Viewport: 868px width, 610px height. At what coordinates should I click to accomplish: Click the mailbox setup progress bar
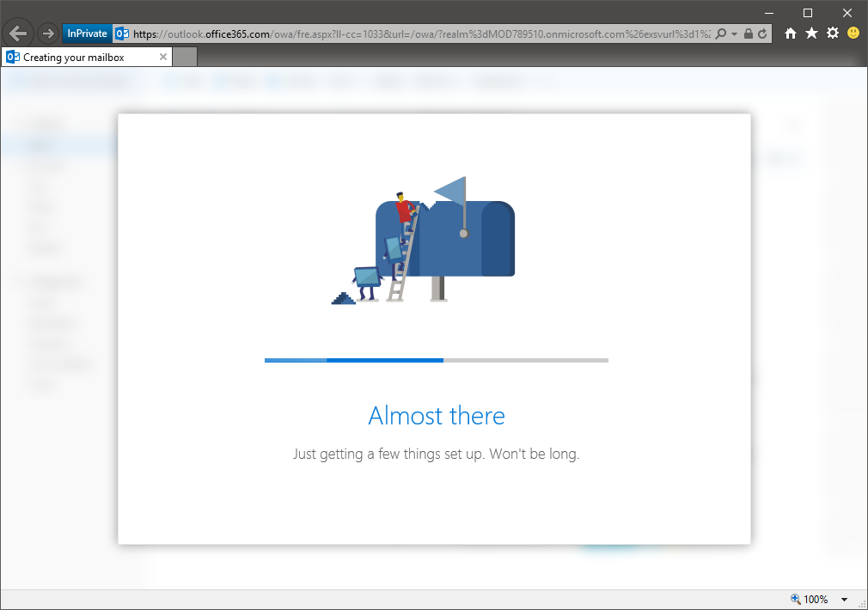pyautogui.click(x=436, y=360)
